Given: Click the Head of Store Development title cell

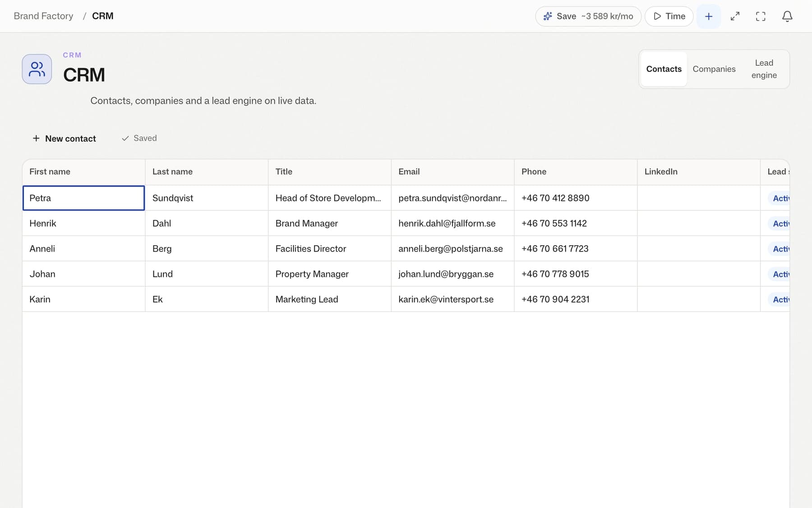Looking at the screenshot, I should [330, 198].
